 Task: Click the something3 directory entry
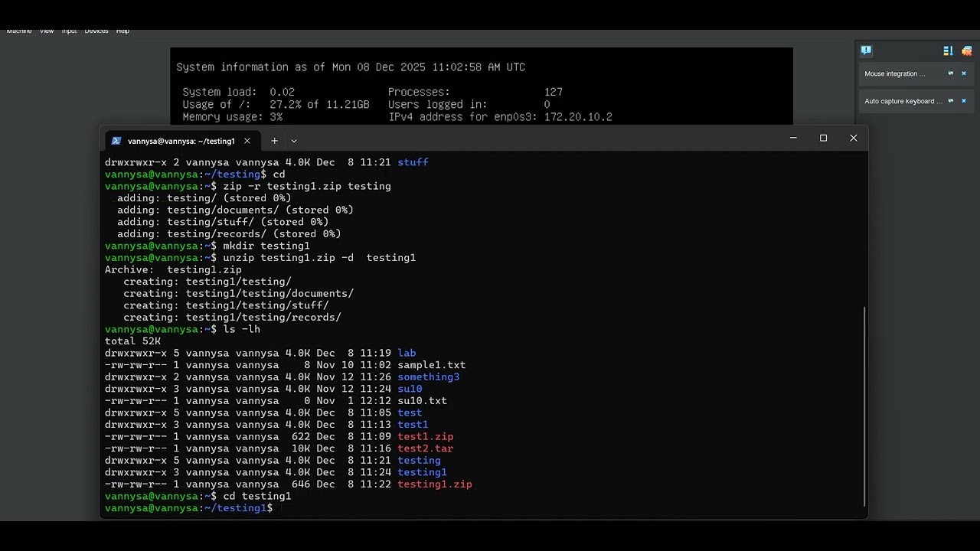click(428, 377)
